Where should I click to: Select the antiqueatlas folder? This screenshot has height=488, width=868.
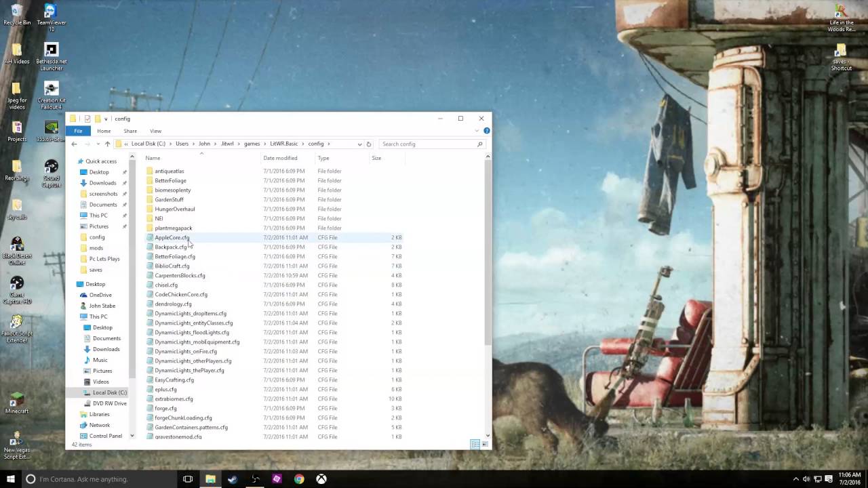coord(169,171)
